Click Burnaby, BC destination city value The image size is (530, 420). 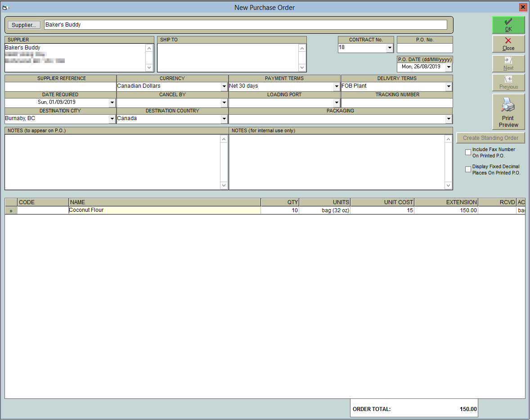pyautogui.click(x=20, y=118)
